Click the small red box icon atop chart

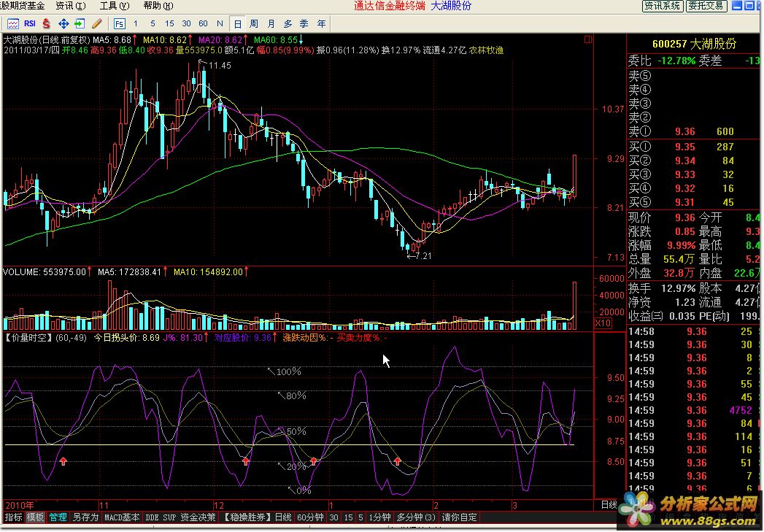(588, 39)
